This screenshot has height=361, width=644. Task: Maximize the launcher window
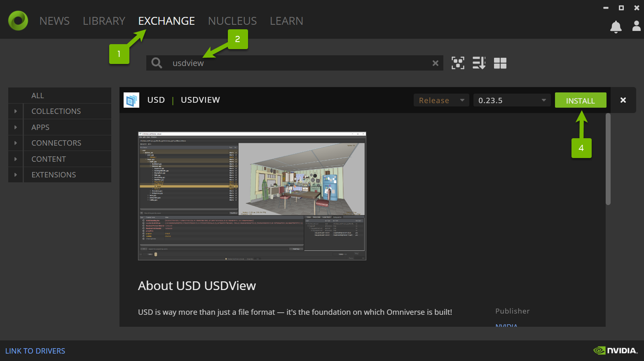[x=621, y=8]
